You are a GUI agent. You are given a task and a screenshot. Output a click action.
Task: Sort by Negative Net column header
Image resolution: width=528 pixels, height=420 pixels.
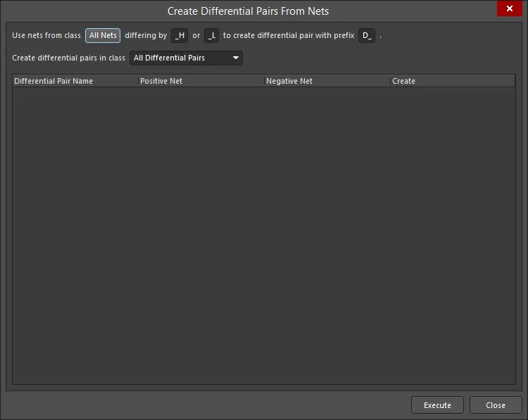click(327, 81)
